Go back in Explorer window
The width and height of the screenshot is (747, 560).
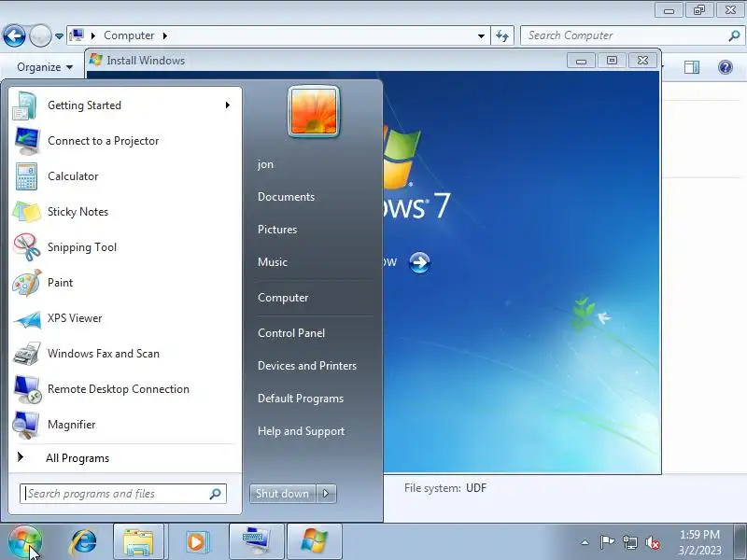coord(14,35)
